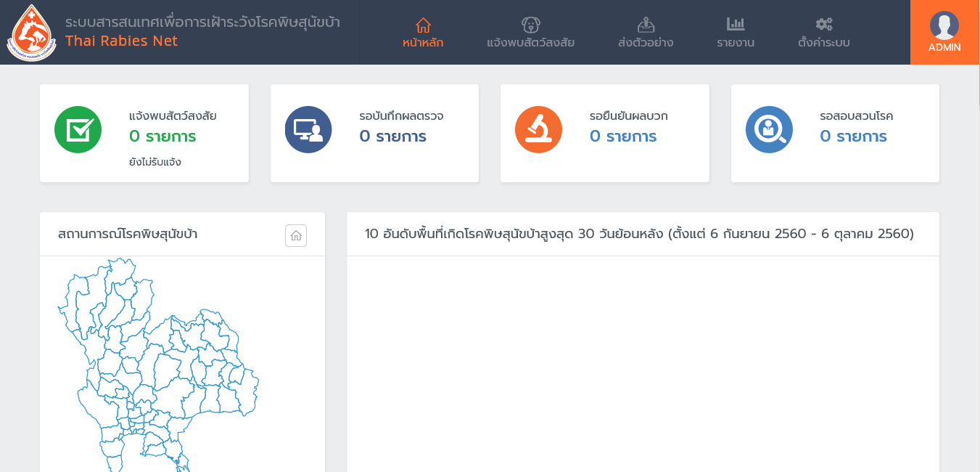Click the green checkmark card icon

[x=78, y=130]
